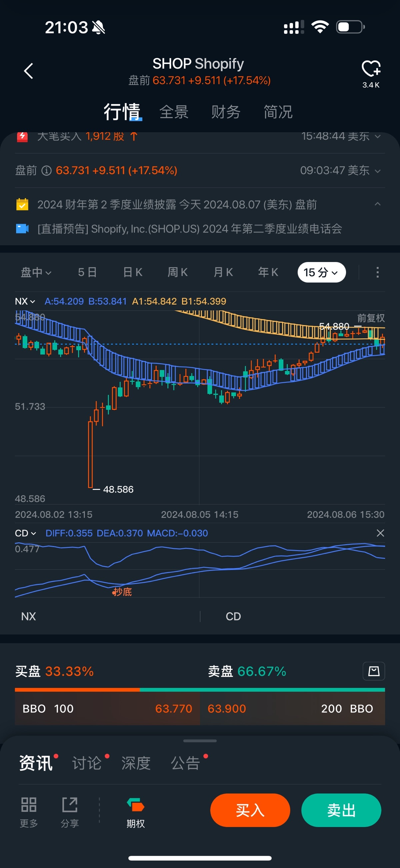Expand the NX indicator dropdown
Screen dimensions: 400x868
pyautogui.click(x=25, y=301)
